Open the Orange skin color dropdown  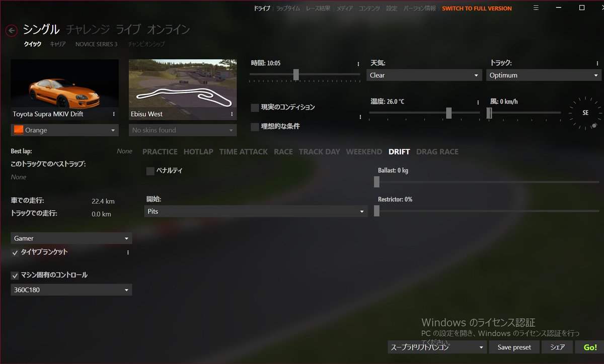[x=65, y=130]
